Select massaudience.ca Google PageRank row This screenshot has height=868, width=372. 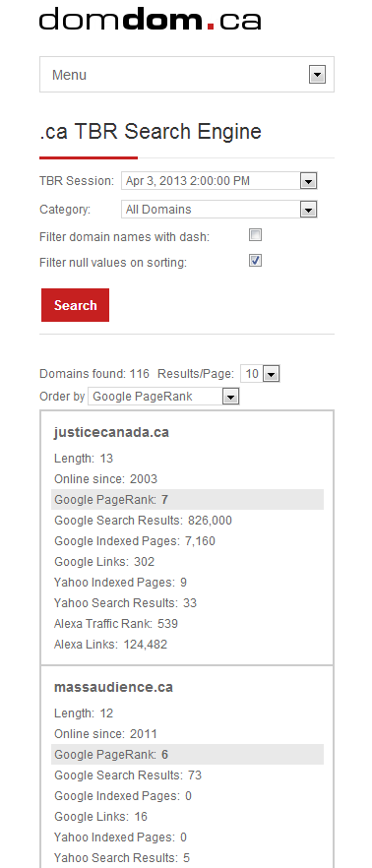(x=187, y=755)
